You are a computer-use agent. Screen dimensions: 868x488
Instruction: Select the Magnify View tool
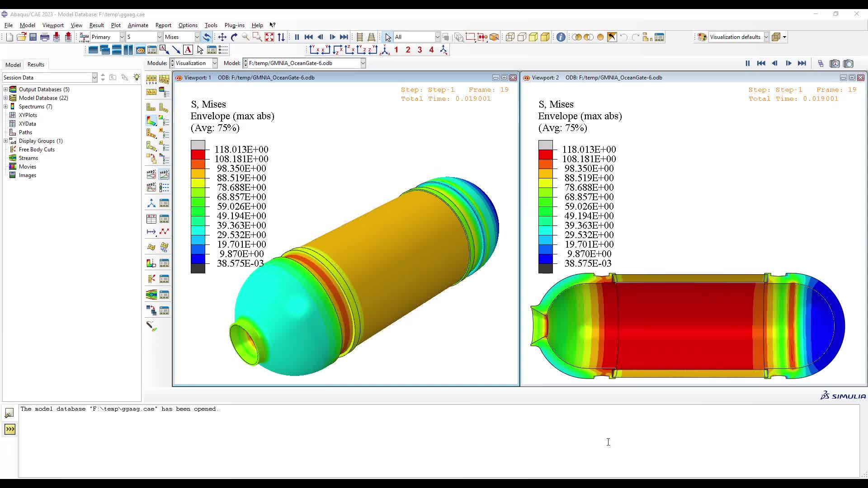[x=245, y=37]
